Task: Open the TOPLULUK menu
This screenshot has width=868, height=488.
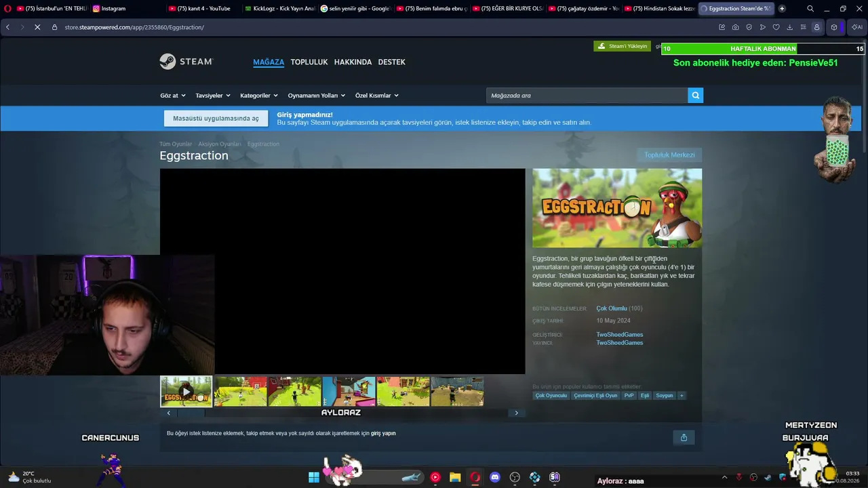Action: pyautogui.click(x=309, y=62)
